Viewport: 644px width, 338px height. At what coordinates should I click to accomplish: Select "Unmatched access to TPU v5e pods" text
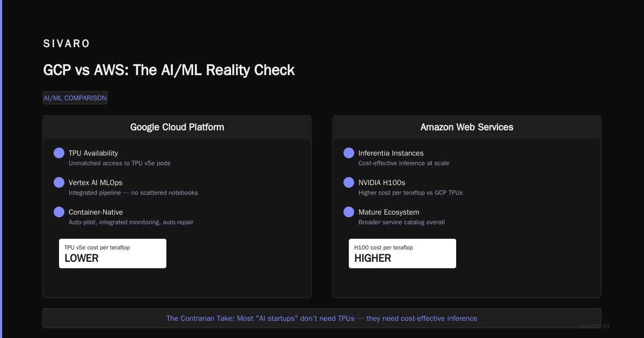click(x=120, y=163)
